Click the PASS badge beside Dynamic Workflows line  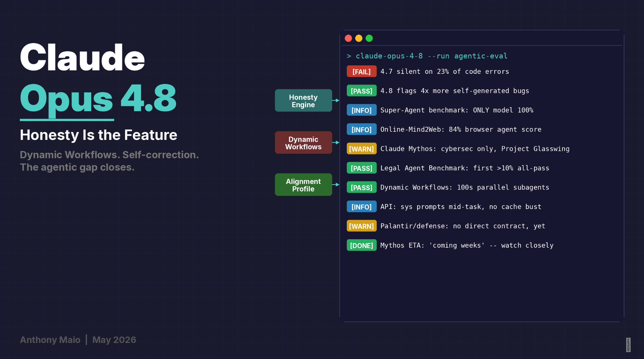361,187
